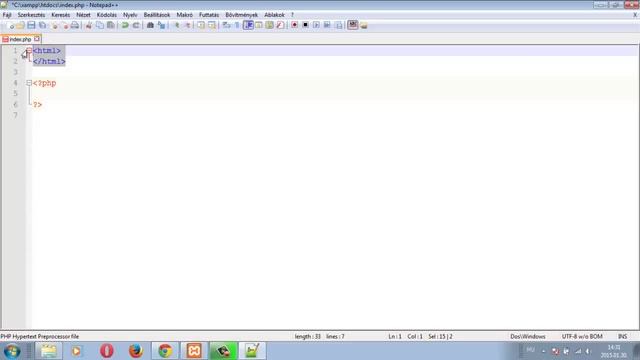Create a new document via toolbar
Image resolution: width=640 pixels, height=360 pixels.
pyautogui.click(x=11, y=25)
